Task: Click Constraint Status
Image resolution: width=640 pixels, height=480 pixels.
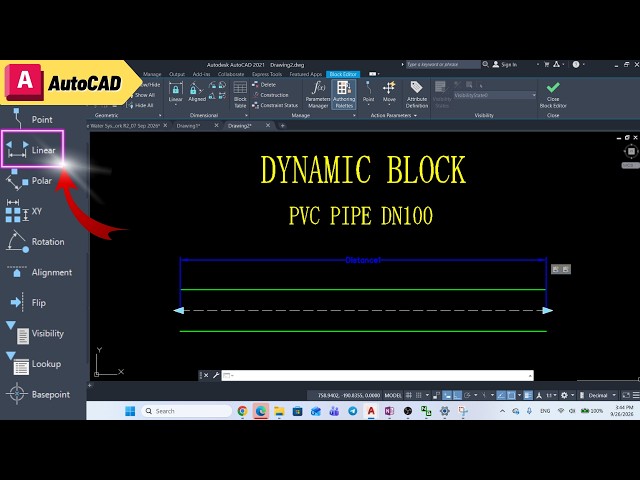Action: [275, 105]
